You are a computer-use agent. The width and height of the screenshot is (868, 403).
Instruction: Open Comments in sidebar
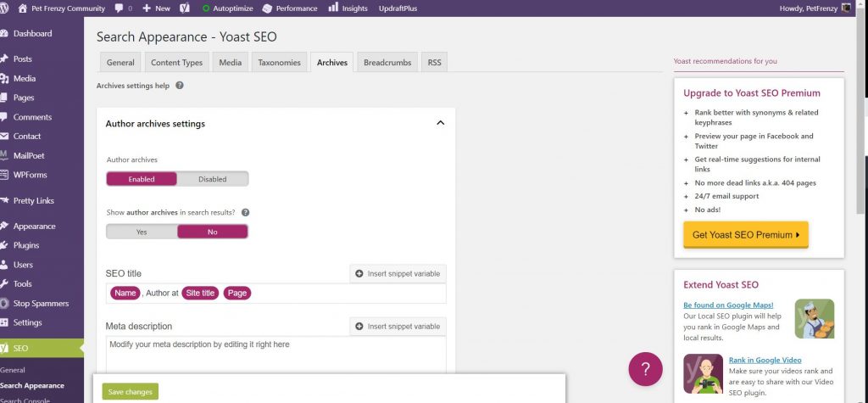click(32, 117)
